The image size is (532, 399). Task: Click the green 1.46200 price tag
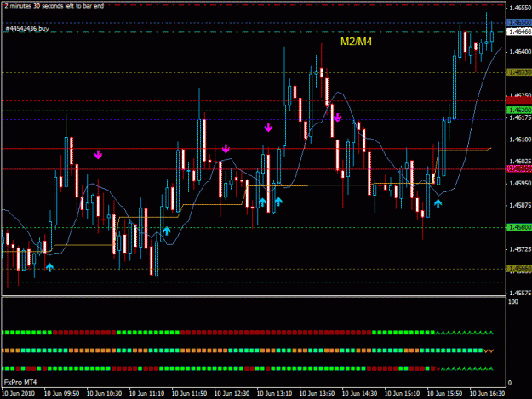(519, 111)
